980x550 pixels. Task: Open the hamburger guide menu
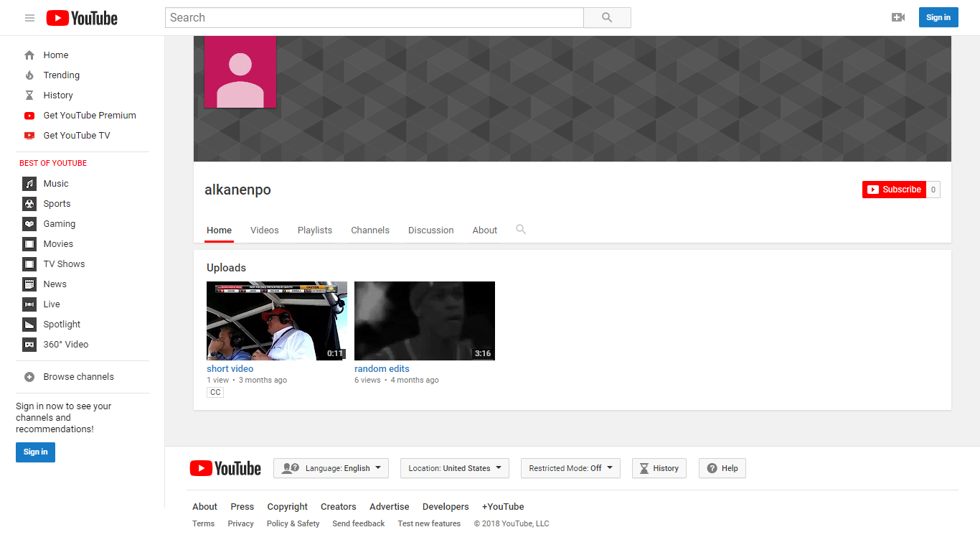29,18
